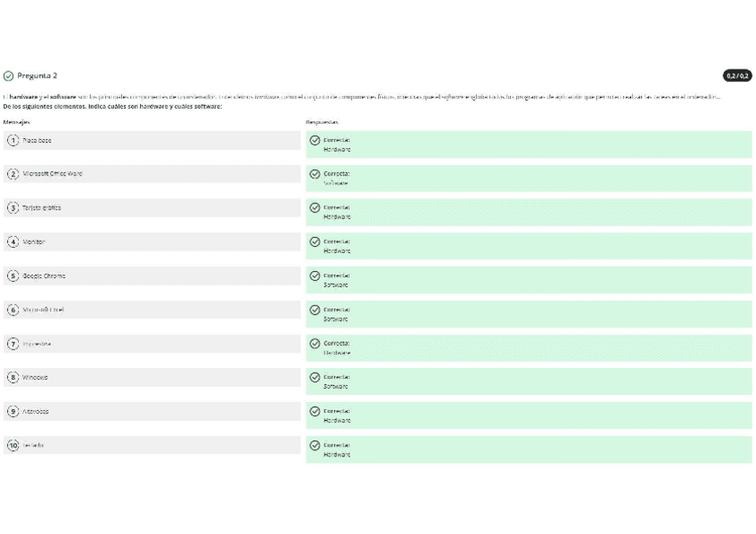Click the checkmark icon for Microsoft Excel answer
Image resolution: width=756 pixels, height=534 pixels.
click(315, 309)
